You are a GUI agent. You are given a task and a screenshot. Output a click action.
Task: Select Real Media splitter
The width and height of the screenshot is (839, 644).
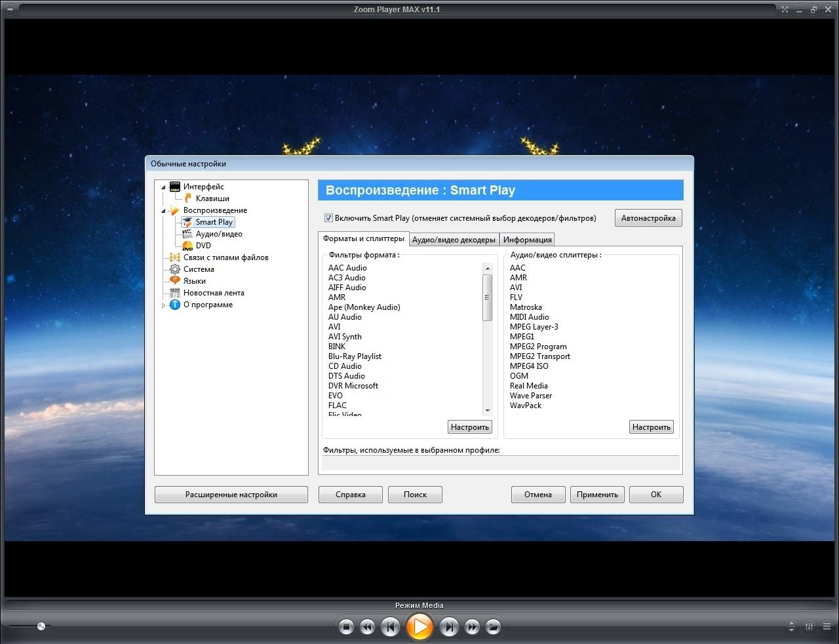tap(529, 386)
